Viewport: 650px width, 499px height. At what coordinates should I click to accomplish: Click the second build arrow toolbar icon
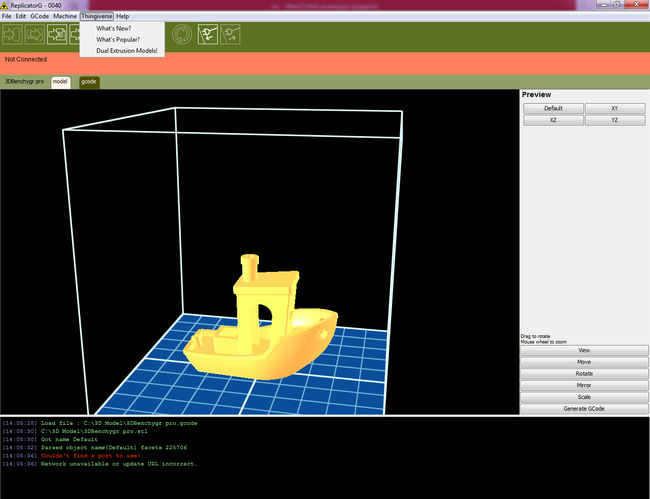[36, 35]
